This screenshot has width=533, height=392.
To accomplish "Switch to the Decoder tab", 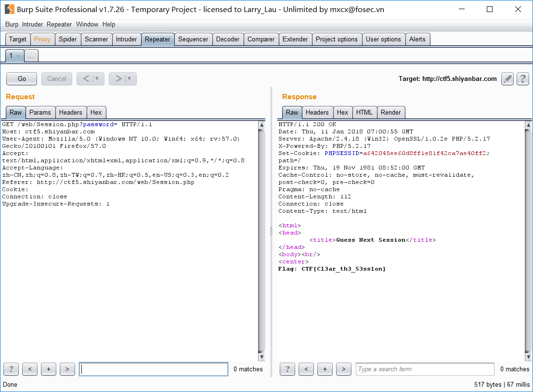I will click(228, 39).
